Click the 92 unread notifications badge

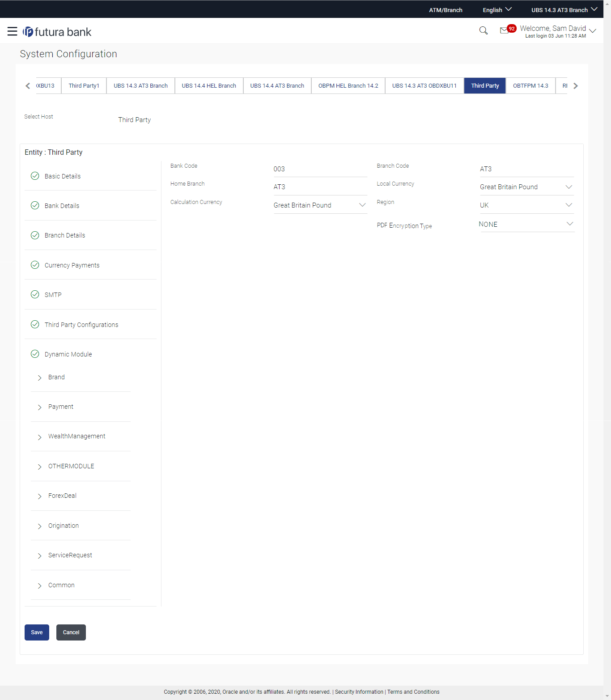pyautogui.click(x=512, y=28)
